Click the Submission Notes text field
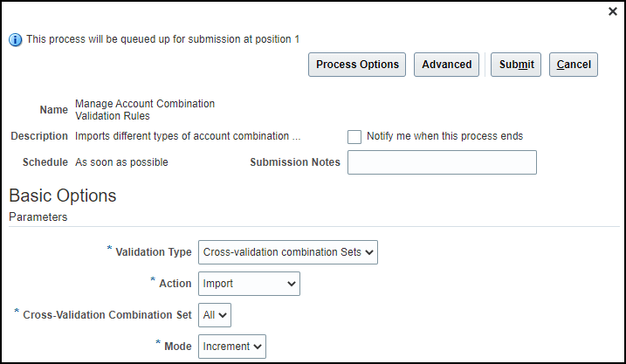 (442, 162)
